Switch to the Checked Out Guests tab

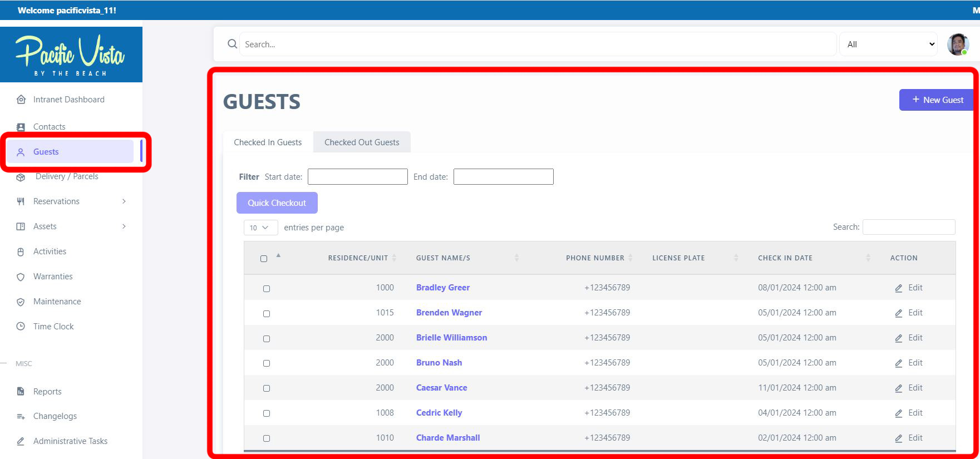click(x=362, y=142)
